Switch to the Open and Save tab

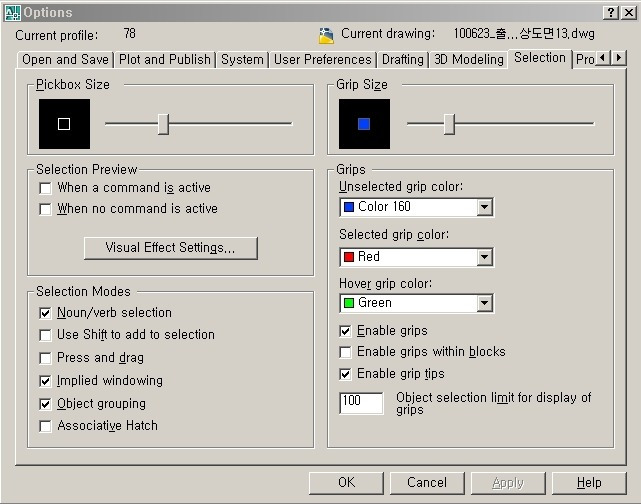(65, 60)
